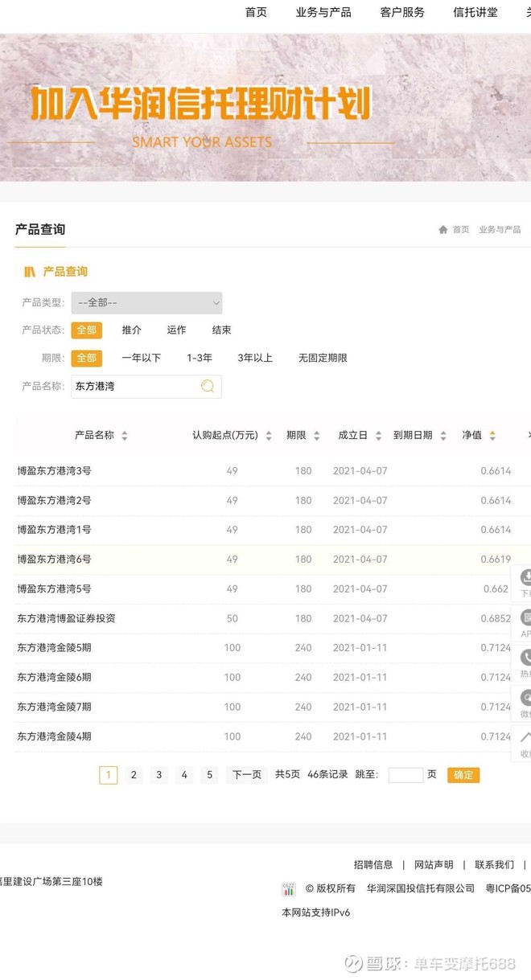Select product status 推介
The image size is (531, 980).
click(x=132, y=330)
